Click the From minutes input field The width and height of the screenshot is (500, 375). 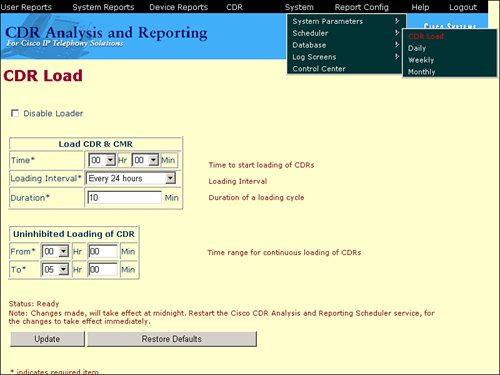tap(103, 251)
